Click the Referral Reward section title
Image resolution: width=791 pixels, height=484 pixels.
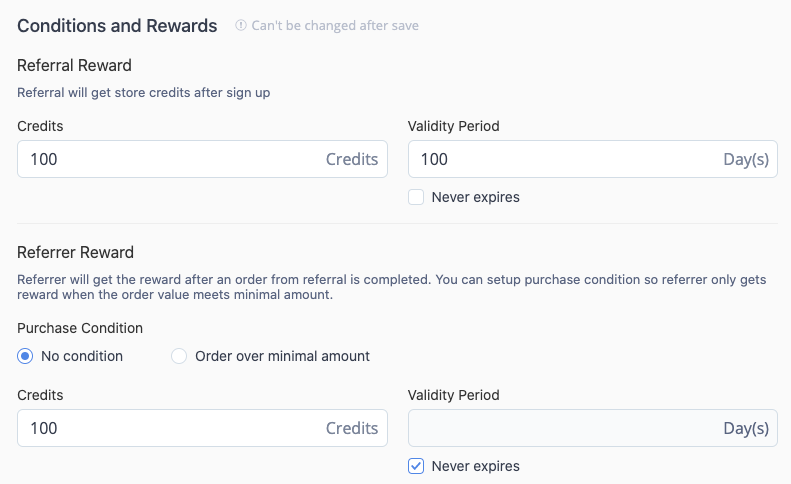click(x=74, y=65)
